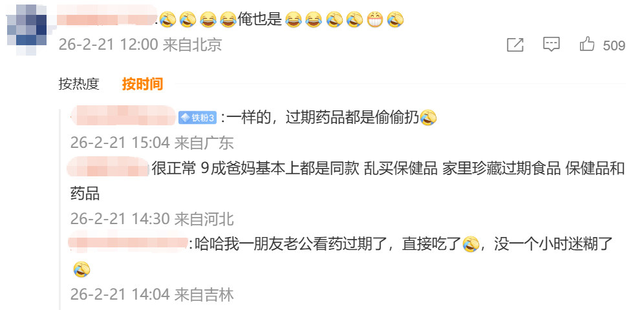
Task: Click the grinning teeth emoji in top comment
Action: point(375,19)
